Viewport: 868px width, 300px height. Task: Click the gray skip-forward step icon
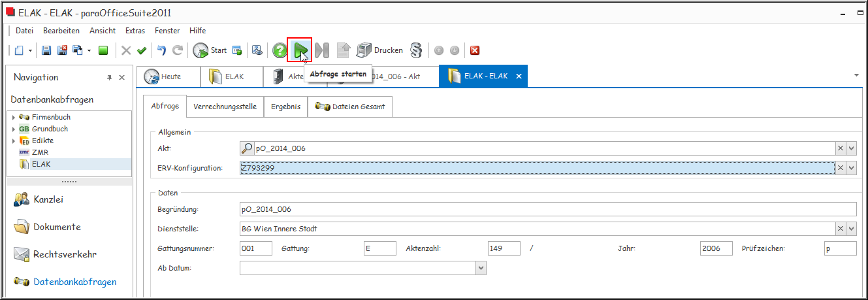[322, 50]
